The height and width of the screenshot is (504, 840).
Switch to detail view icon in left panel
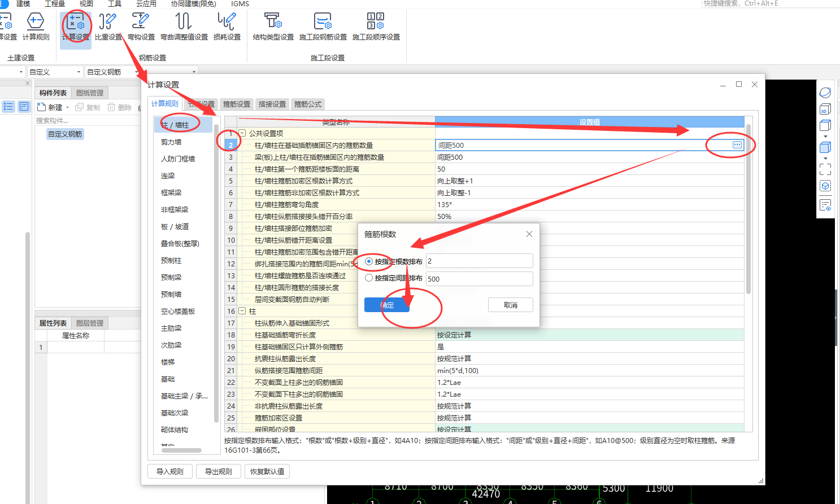24,106
